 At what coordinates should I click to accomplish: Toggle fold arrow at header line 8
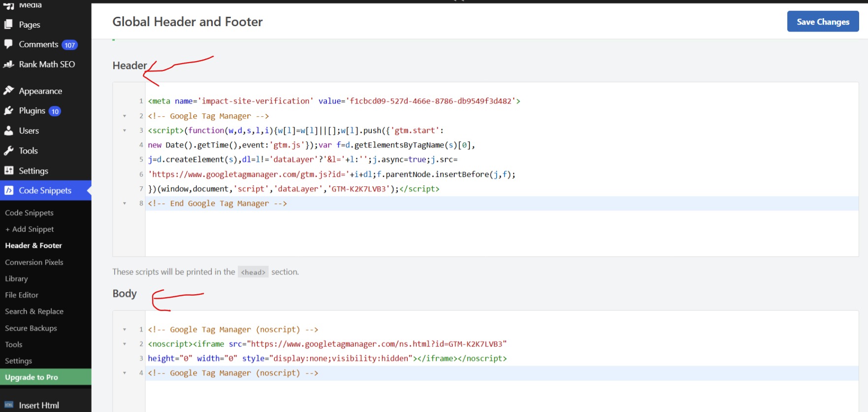[125, 204]
